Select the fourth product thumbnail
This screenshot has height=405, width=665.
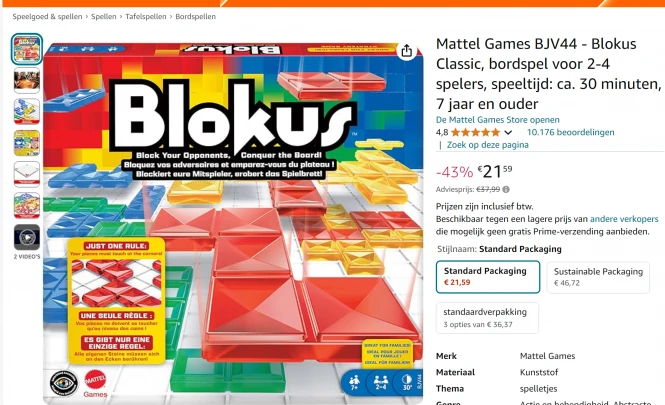click(x=27, y=143)
